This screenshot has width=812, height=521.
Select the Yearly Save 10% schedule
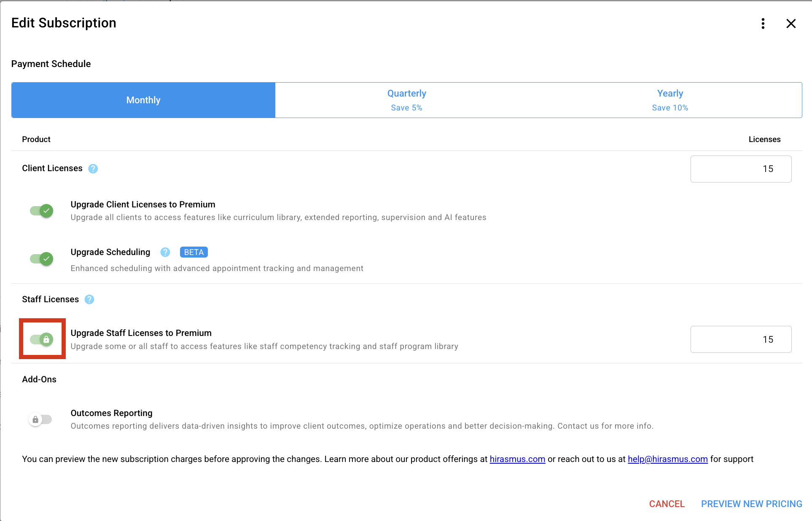click(x=670, y=100)
